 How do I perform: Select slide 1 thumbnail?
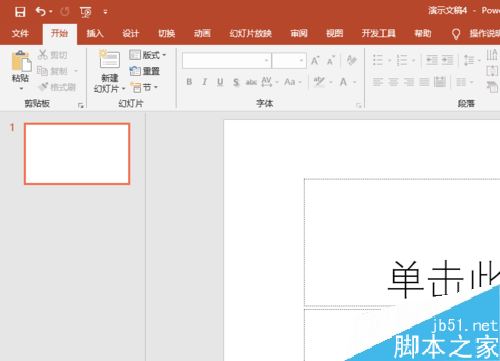tap(77, 154)
